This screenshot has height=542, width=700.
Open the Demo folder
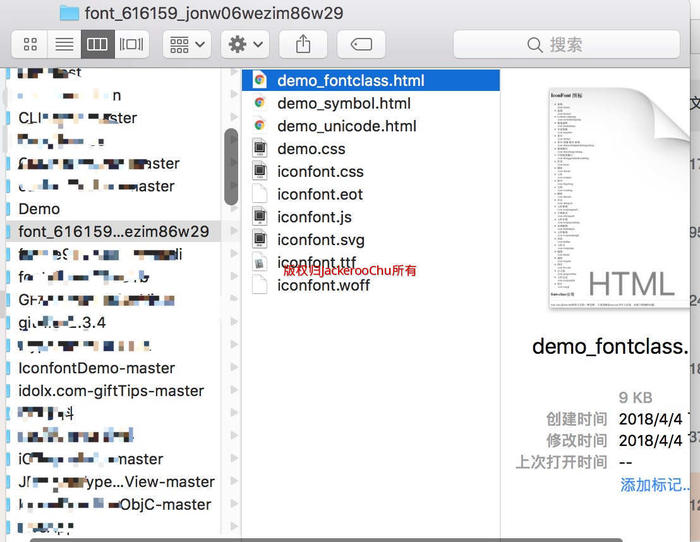(39, 208)
